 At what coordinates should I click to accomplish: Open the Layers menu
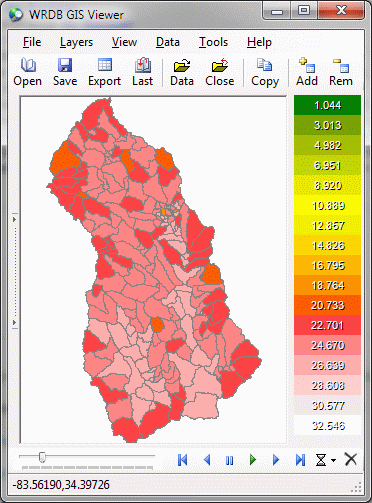click(x=76, y=42)
